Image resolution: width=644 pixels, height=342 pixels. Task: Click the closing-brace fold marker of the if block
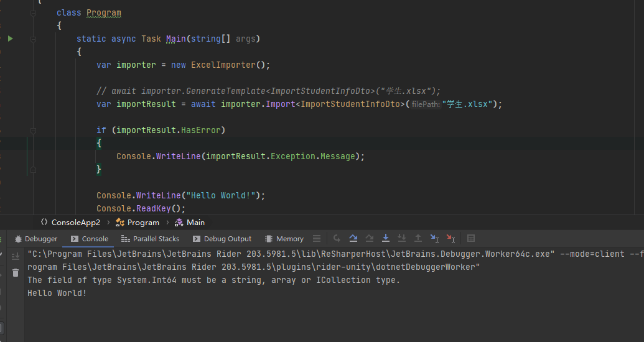(33, 170)
